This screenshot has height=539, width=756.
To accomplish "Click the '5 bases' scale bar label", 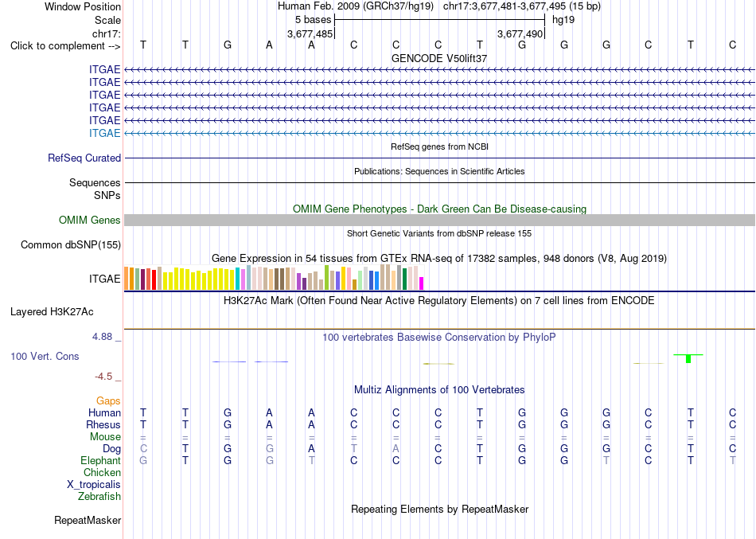I will (x=313, y=20).
